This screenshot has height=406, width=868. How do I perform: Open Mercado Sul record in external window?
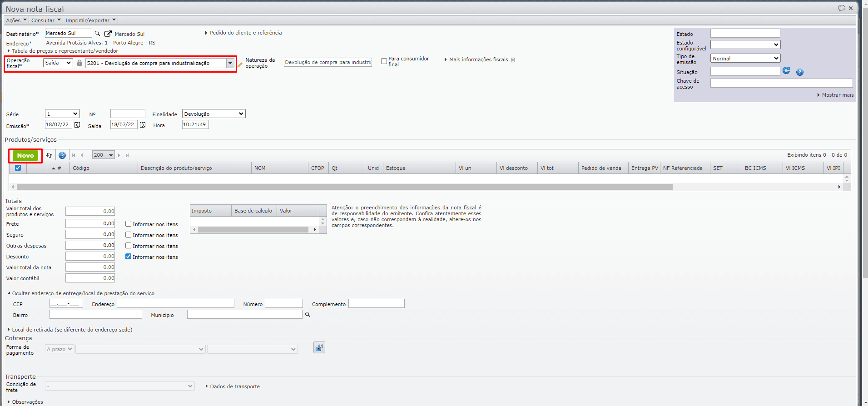click(x=108, y=34)
